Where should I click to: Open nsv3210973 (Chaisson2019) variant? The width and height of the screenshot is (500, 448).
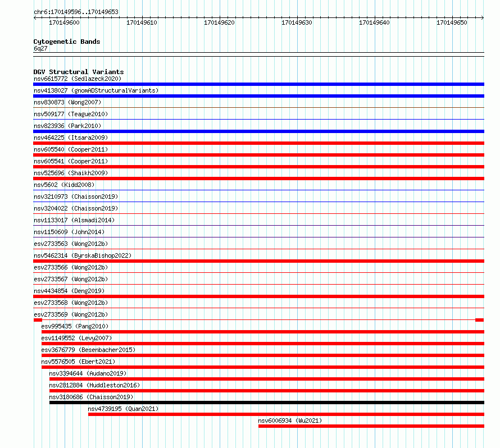click(x=76, y=196)
